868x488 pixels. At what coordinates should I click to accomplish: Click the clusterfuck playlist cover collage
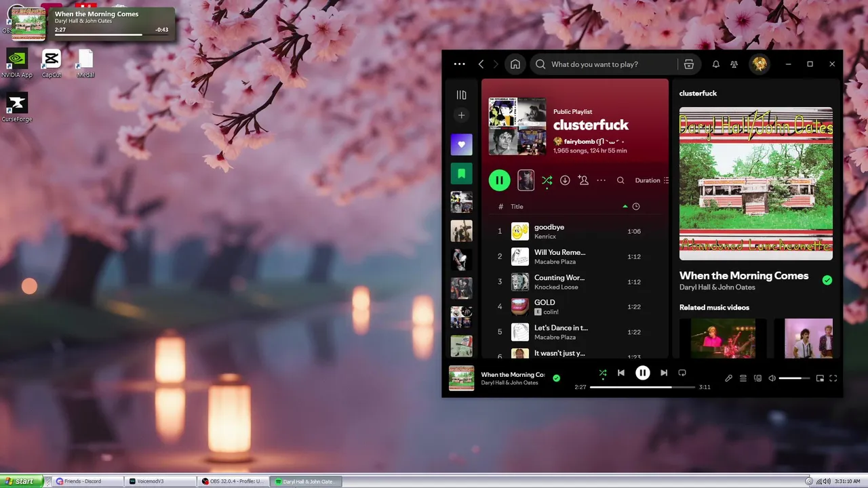pyautogui.click(x=517, y=126)
